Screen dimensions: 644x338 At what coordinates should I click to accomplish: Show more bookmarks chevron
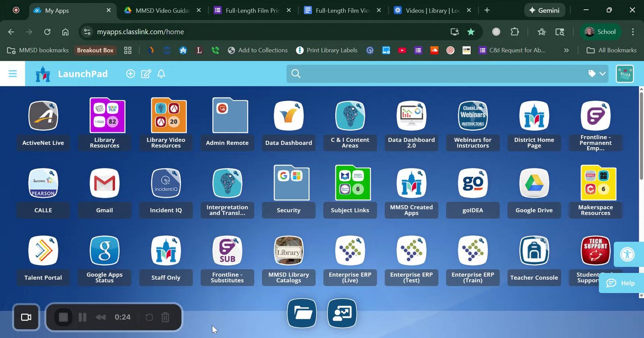click(x=566, y=50)
